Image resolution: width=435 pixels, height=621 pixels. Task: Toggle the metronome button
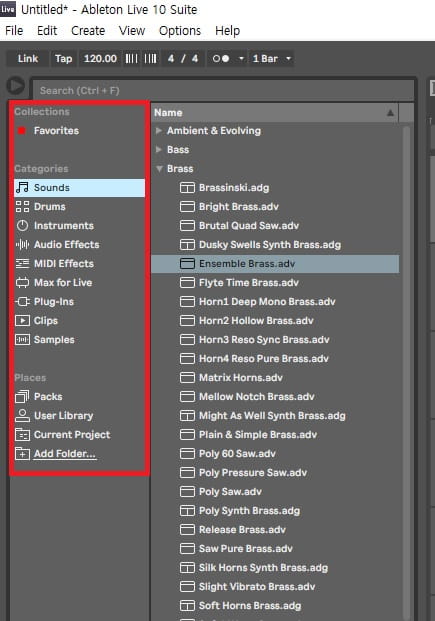click(221, 59)
